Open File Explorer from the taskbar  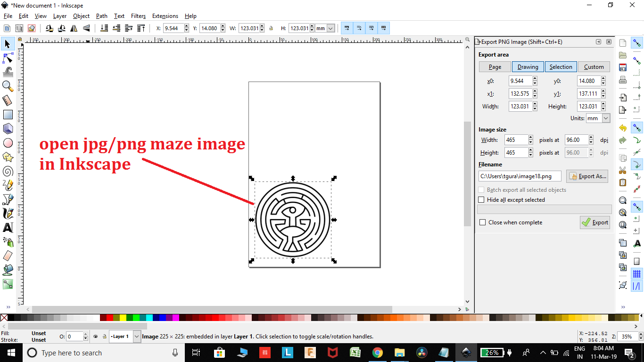[399, 353]
